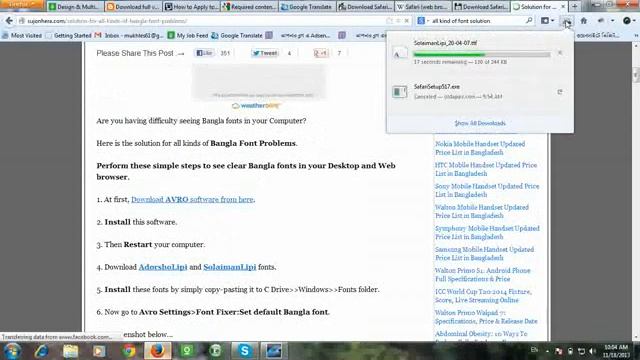The width and height of the screenshot is (640, 360).
Task: Switch to the Google Translate tab
Action: pyautogui.click(x=308, y=7)
